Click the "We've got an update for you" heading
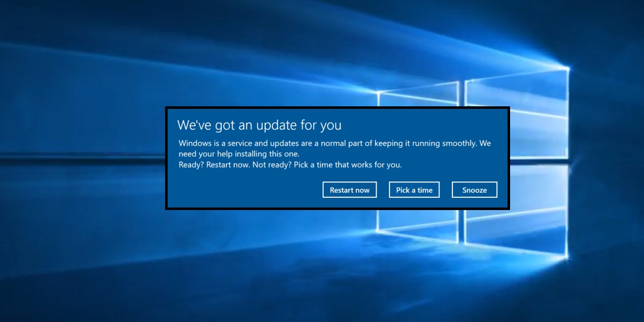The height and width of the screenshot is (322, 644). click(x=259, y=125)
